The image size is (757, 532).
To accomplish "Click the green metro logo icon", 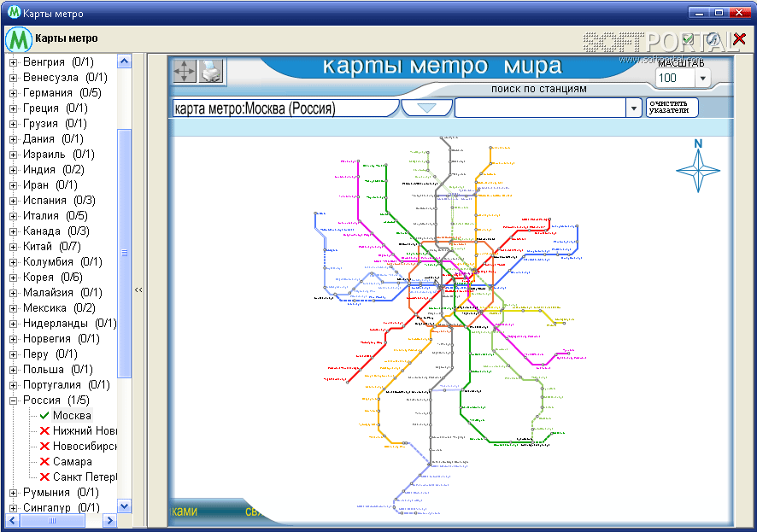I will point(17,38).
